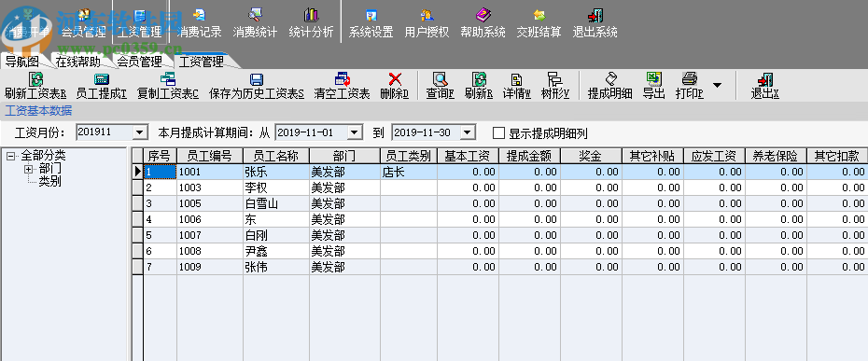
Task: Select employee name 尹鑫 cell
Action: click(276, 251)
